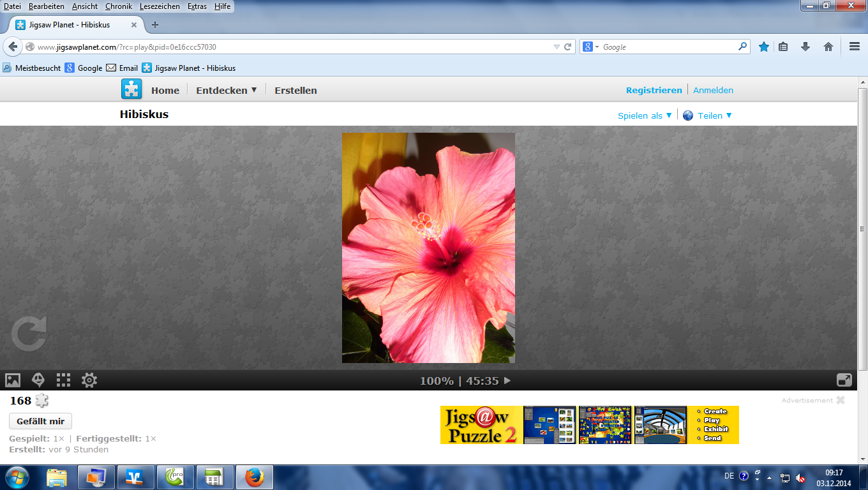
Task: Toggle fullscreen mode for the puzzle
Action: click(844, 380)
